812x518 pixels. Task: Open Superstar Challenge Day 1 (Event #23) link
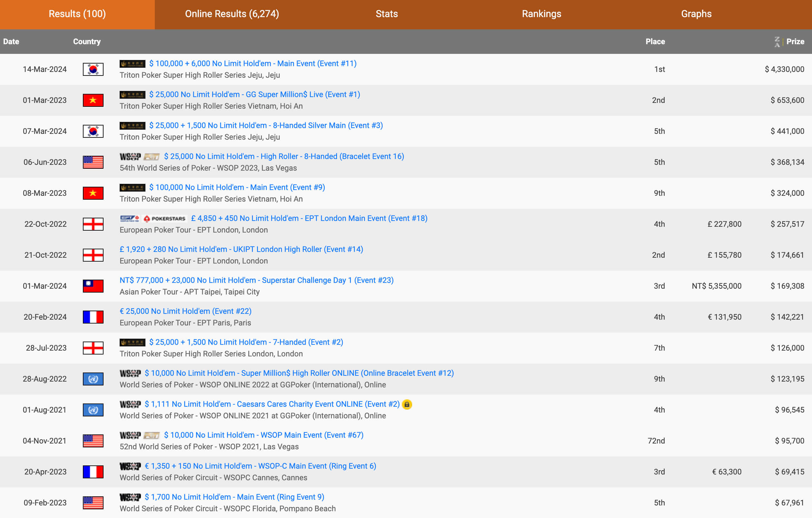point(256,280)
